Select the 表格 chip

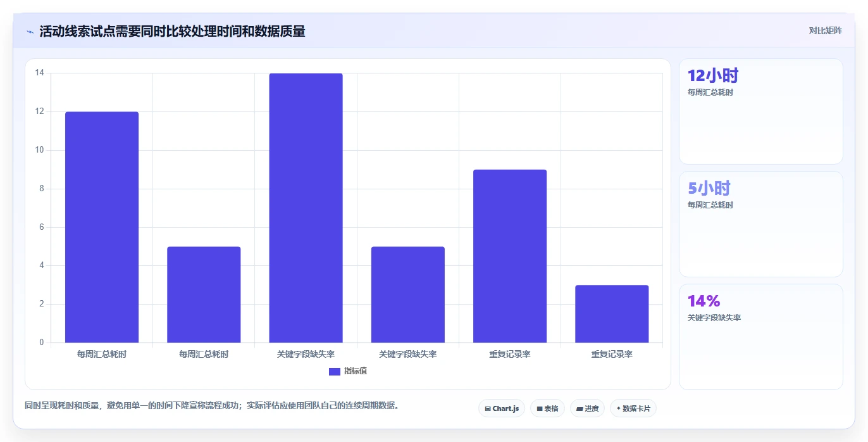547,408
